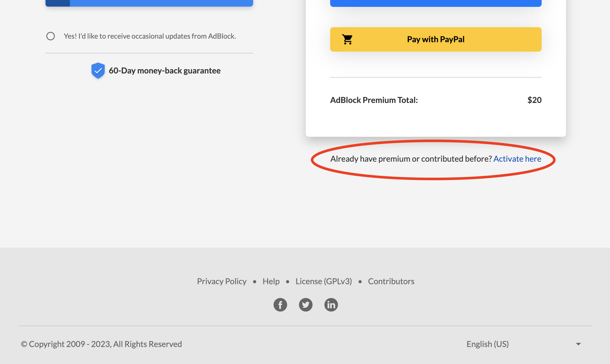Select the radio button to receive AdBlock updates
The image size is (610, 364).
tap(51, 36)
